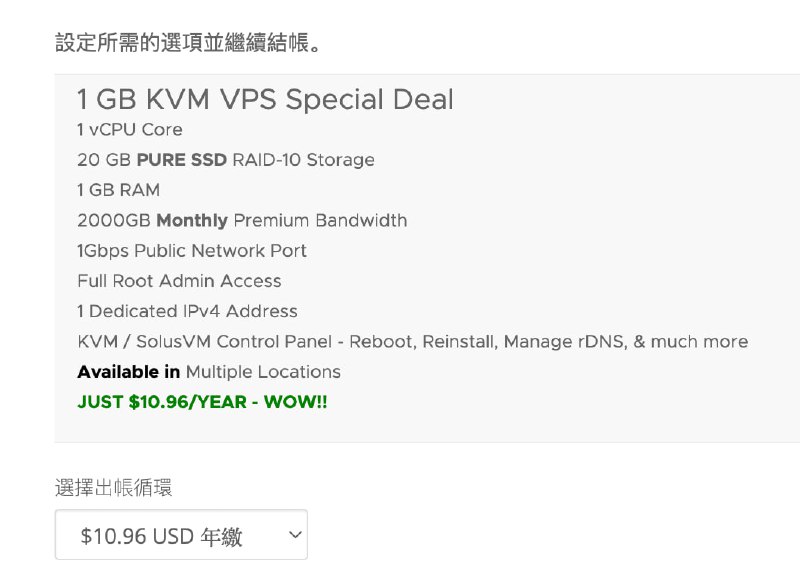The height and width of the screenshot is (580, 800).
Task: Click the KVM / SolusVM Control Panel text
Action: click(x=204, y=342)
